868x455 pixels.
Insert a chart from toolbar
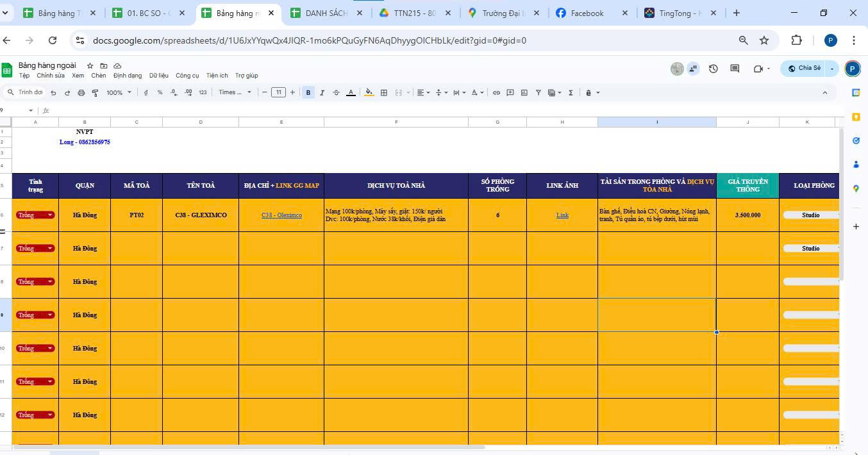524,93
